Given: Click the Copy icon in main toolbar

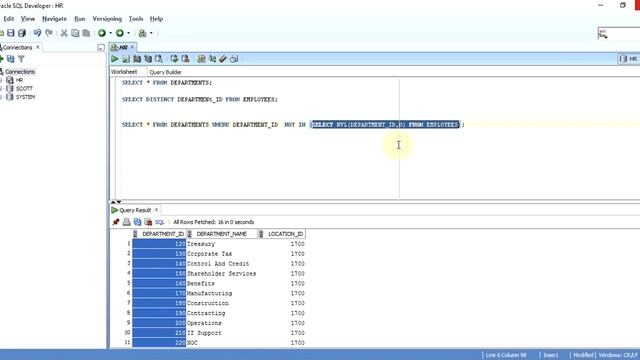Looking at the screenshot, I should (x=75, y=33).
